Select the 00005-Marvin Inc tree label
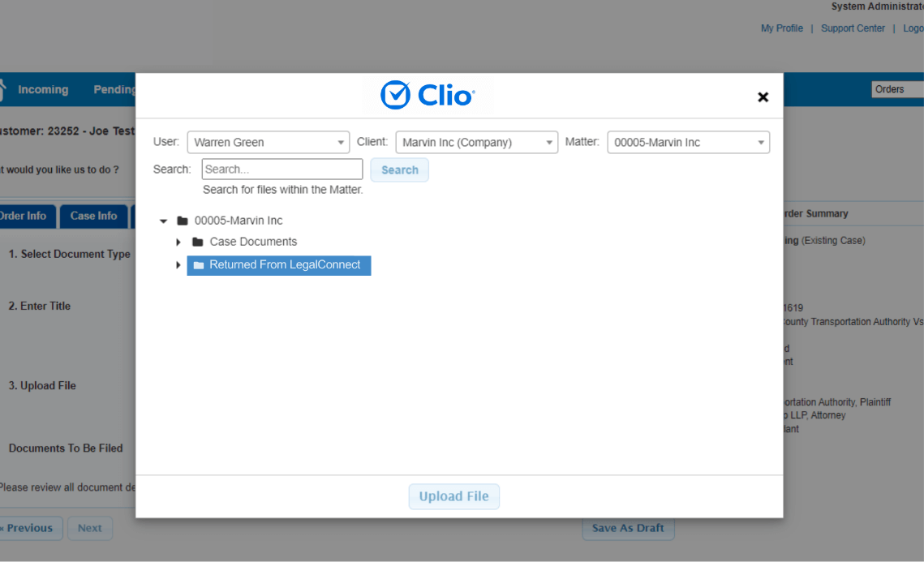The width and height of the screenshot is (924, 562). [239, 221]
